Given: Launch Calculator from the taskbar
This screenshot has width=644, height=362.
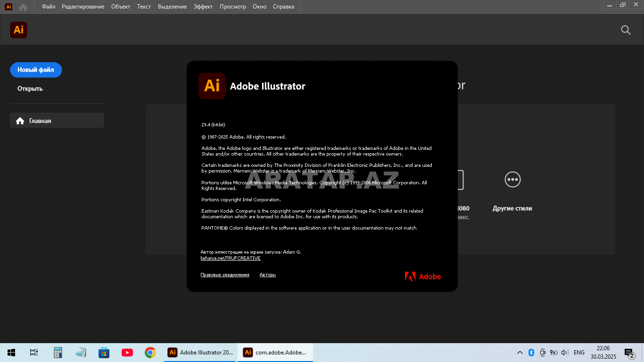Looking at the screenshot, I should click(58, 352).
